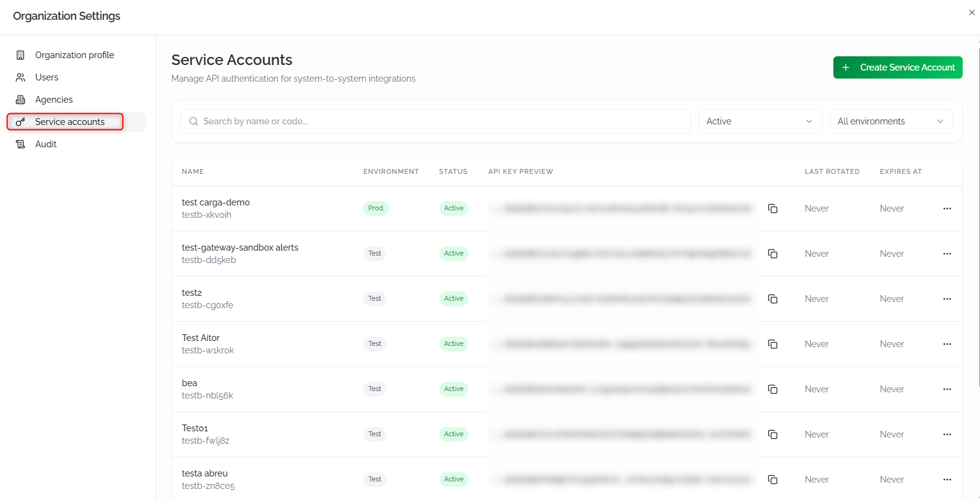This screenshot has height=500, width=980.
Task: Open the Active status filter dropdown
Action: [760, 121]
